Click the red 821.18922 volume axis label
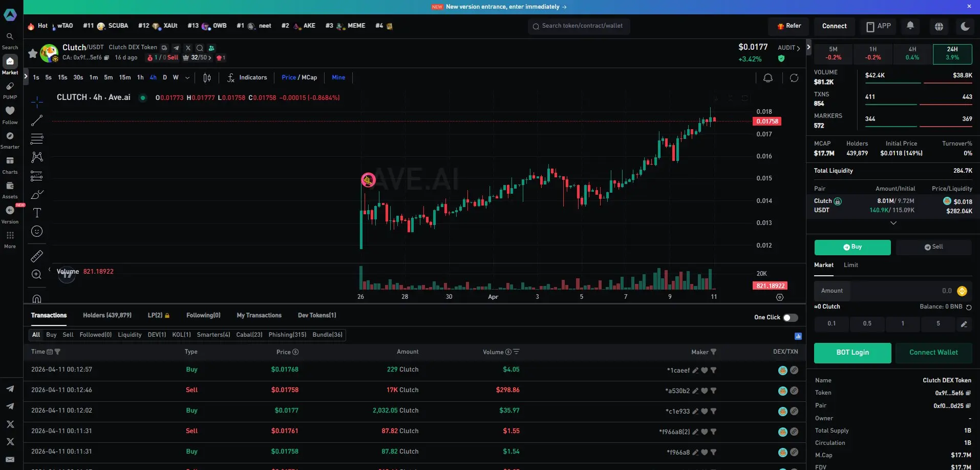Image resolution: width=980 pixels, height=470 pixels. coord(770,286)
